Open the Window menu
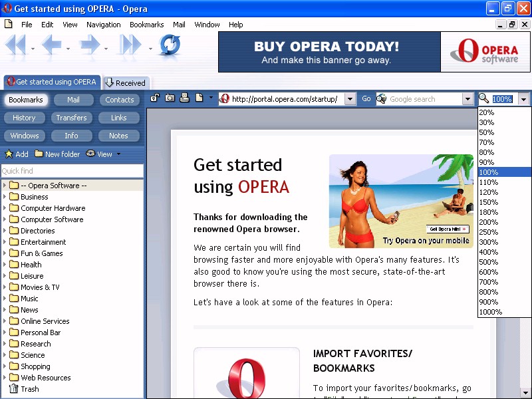 pyautogui.click(x=207, y=25)
